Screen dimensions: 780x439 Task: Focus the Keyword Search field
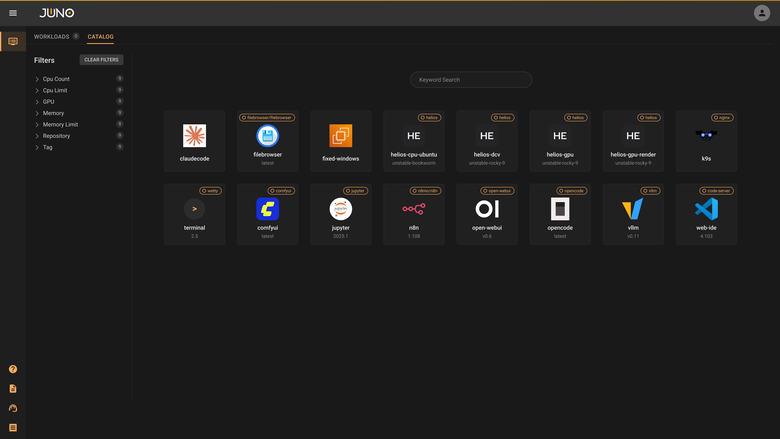(471, 80)
